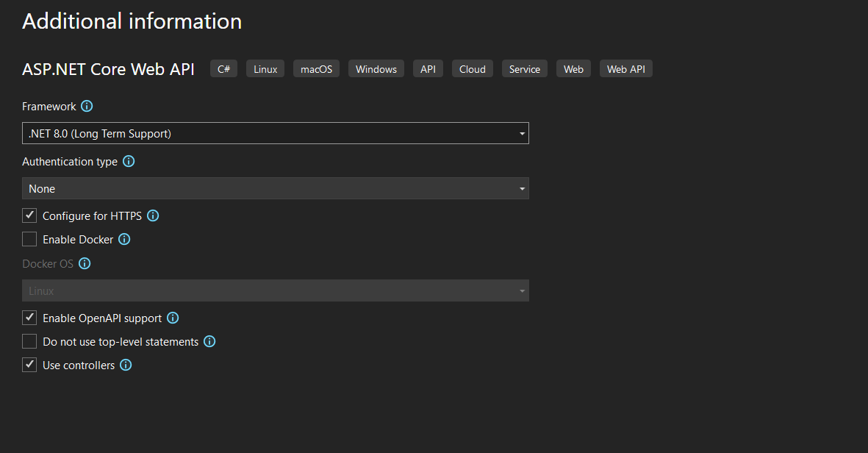The height and width of the screenshot is (453, 868).
Task: Click the info icon next to Framework
Action: click(x=87, y=106)
